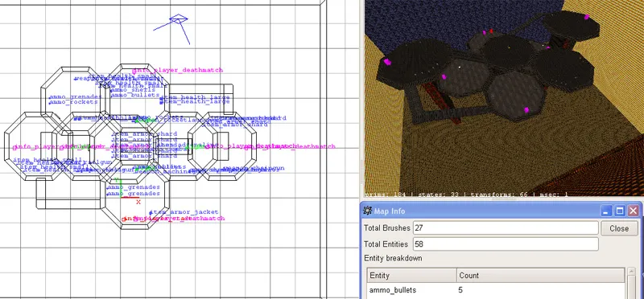Screen dimensions: 644x299
Task: Click the Map Info window icon
Action: pos(368,211)
